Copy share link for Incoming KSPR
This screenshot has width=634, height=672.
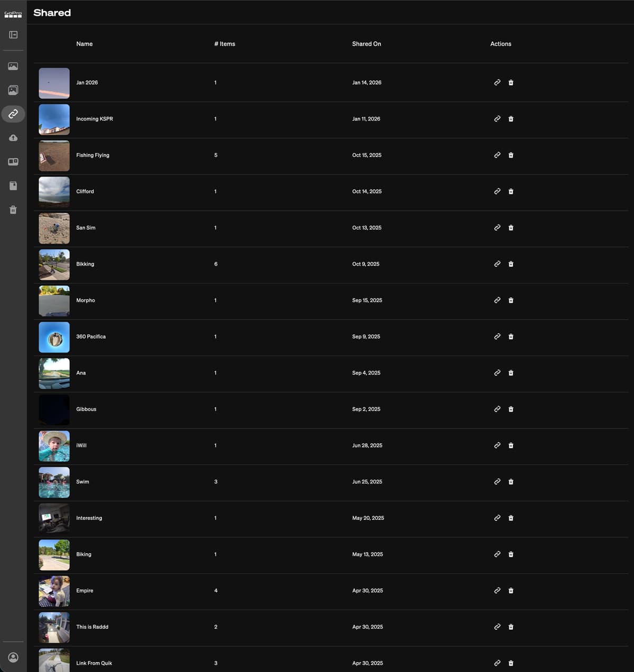(x=497, y=119)
